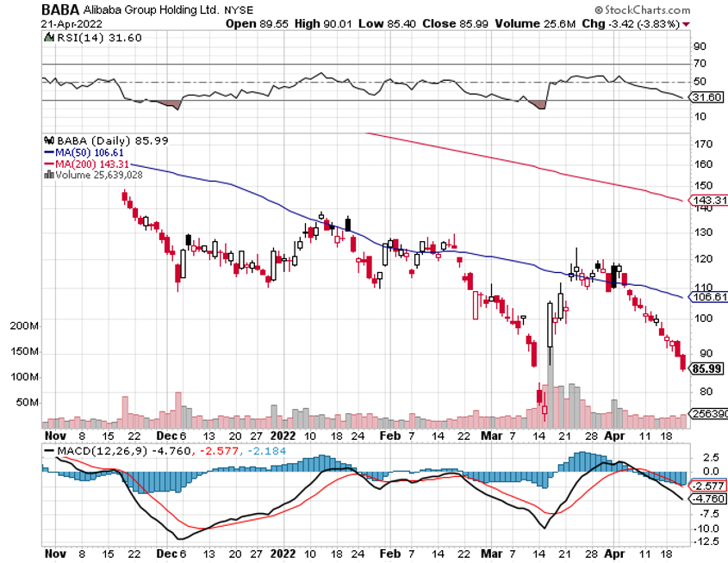Click the blue -2.184 histogram value in legend
This screenshot has width=728, height=563.
[266, 451]
